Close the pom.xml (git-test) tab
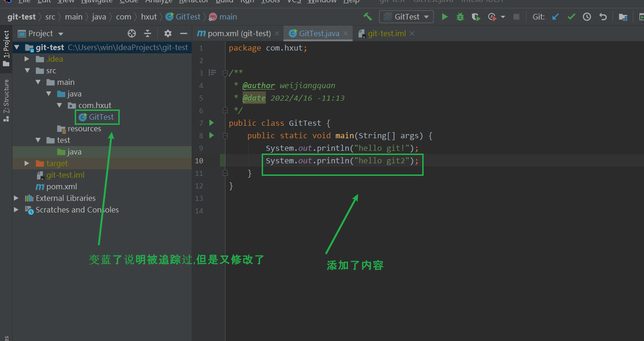The height and width of the screenshot is (341, 644). 277,33
